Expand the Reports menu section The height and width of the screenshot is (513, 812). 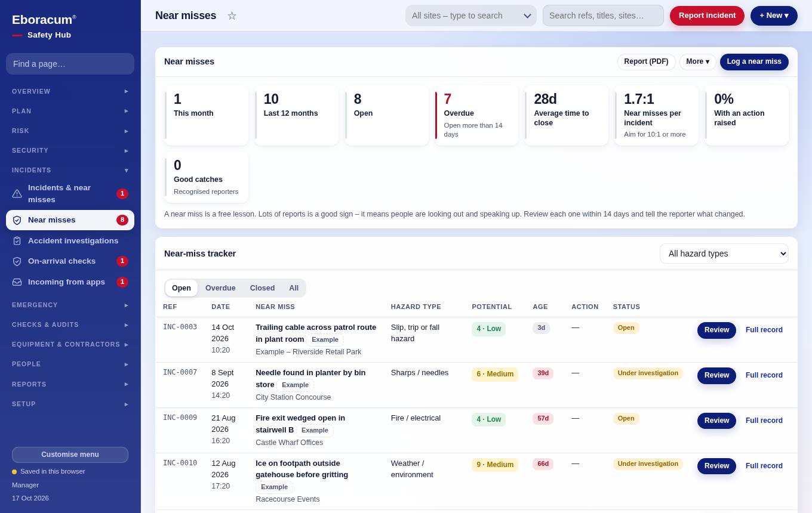point(70,384)
